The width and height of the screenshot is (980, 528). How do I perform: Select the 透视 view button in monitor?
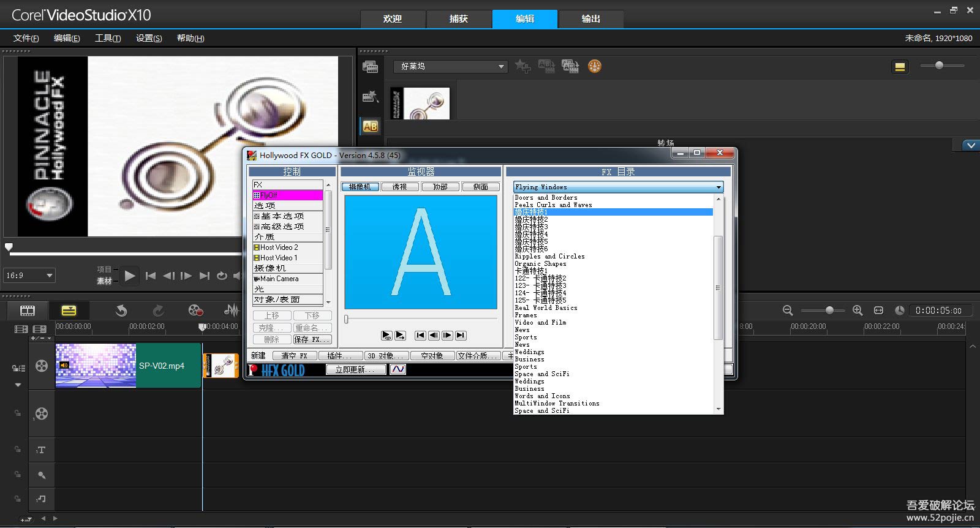point(400,187)
